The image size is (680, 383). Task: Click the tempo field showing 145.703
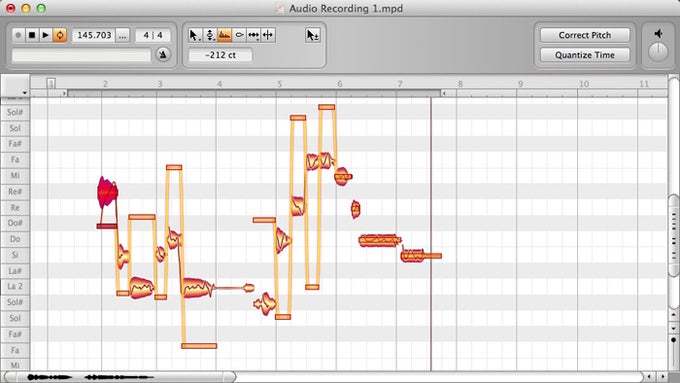tap(94, 35)
